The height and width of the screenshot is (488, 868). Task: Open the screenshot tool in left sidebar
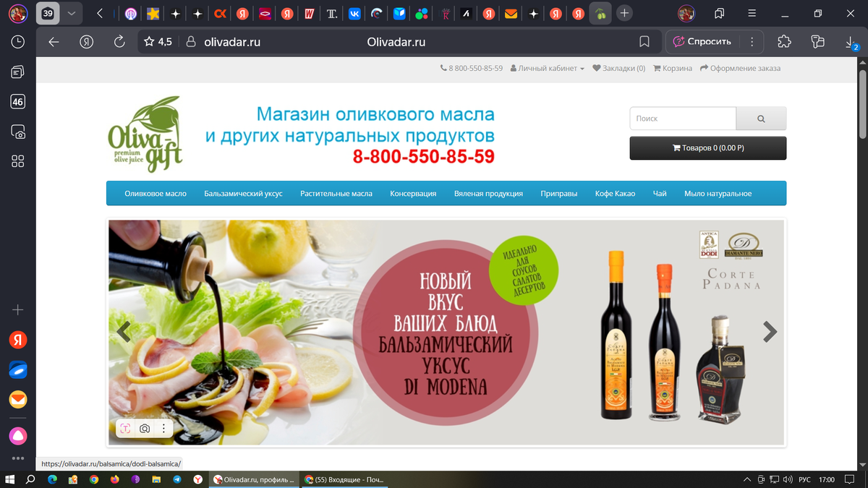18,132
